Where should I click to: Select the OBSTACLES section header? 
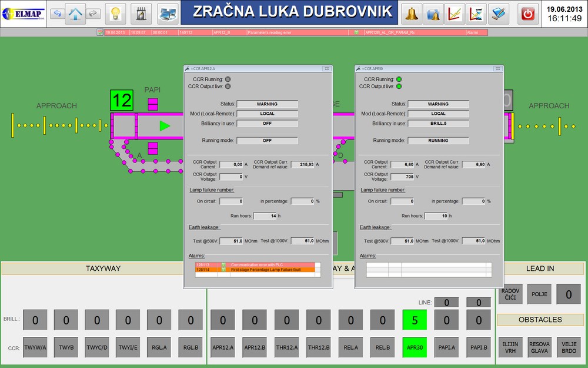click(x=540, y=320)
